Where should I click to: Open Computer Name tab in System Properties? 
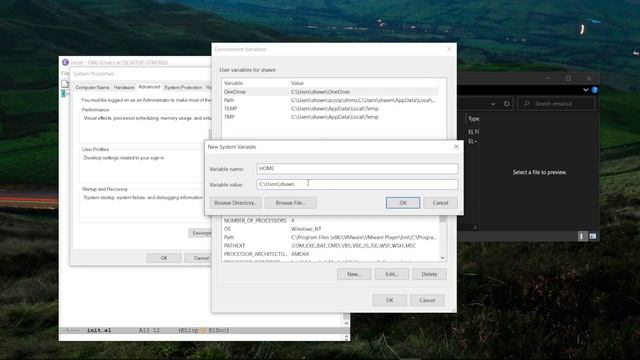(93, 87)
